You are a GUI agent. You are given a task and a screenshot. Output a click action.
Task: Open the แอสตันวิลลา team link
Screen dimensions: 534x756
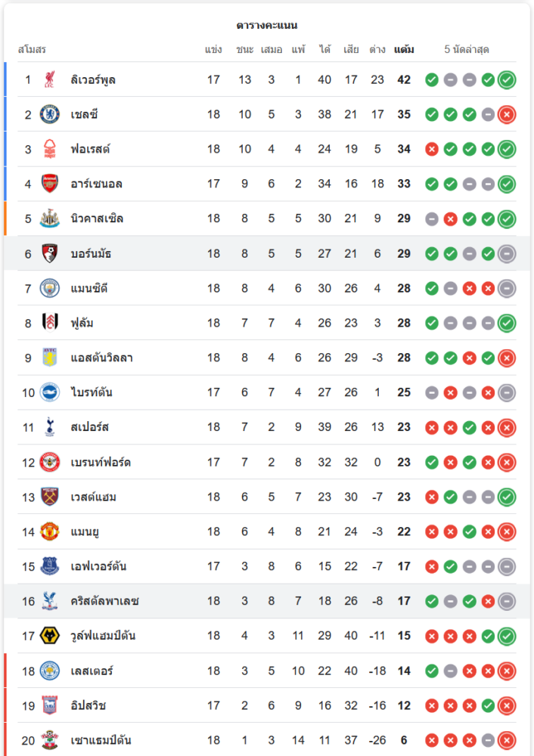click(101, 358)
